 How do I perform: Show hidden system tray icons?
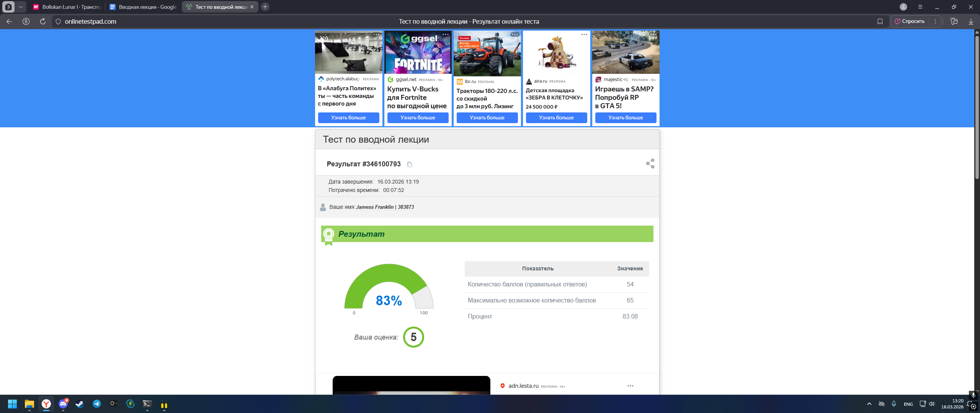(869, 404)
